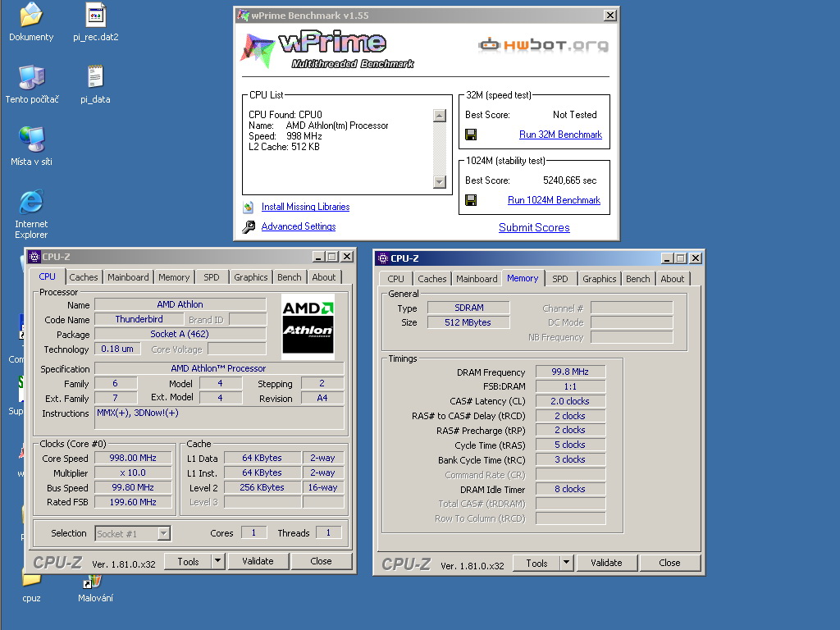Open SPD tab in right CPU-Z
The image size is (840, 630).
[559, 279]
